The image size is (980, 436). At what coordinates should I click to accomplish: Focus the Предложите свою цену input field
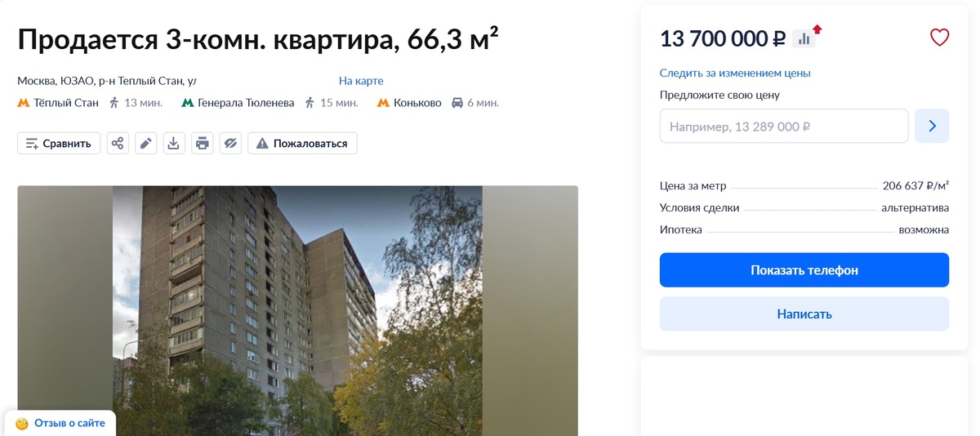[x=784, y=127]
